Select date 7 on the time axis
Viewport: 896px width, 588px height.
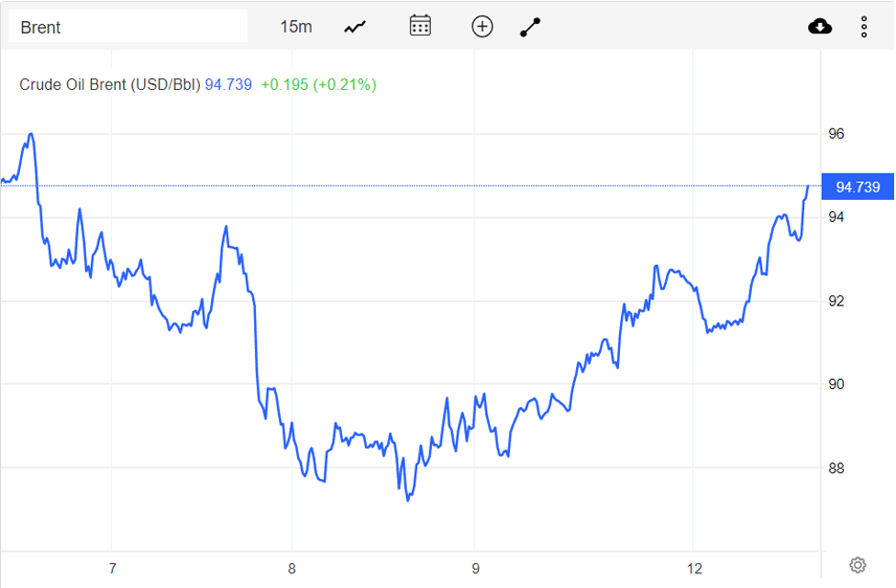point(112,569)
